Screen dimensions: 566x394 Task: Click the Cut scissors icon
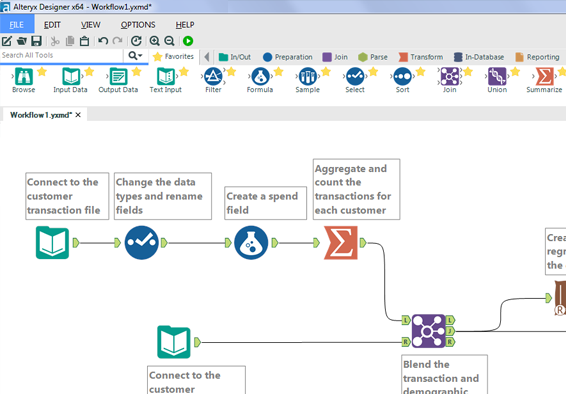click(x=55, y=41)
